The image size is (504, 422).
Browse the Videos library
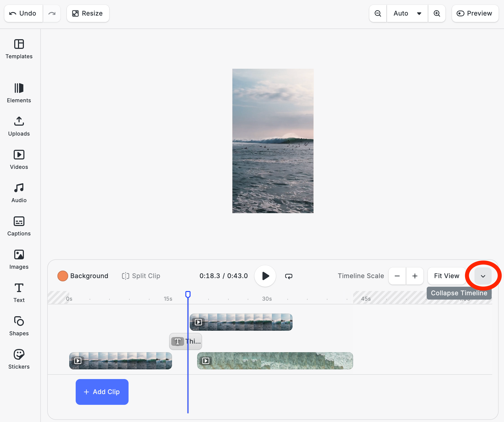19,160
